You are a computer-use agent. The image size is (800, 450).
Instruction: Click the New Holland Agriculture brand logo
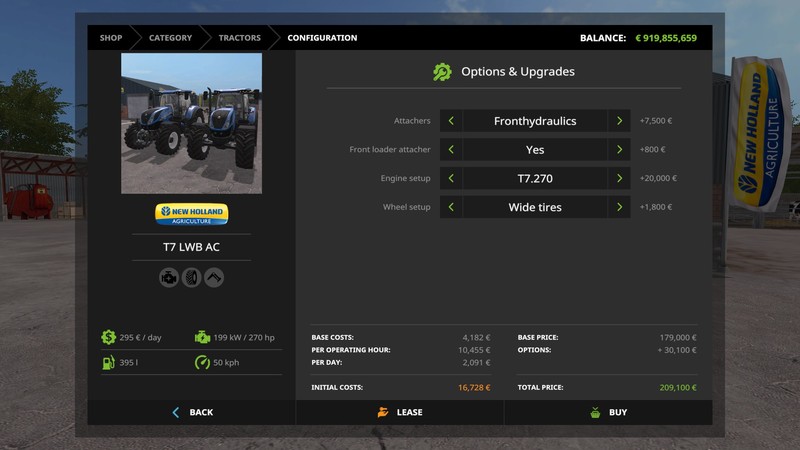[x=191, y=214]
